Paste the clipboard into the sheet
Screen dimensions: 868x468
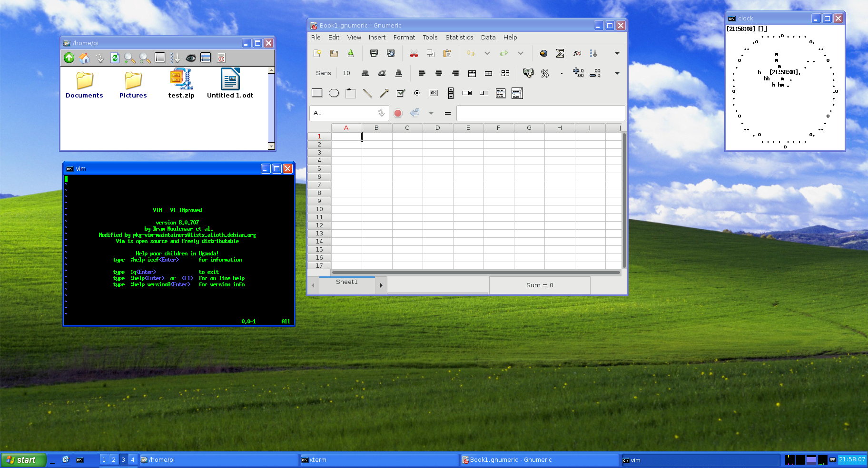click(x=447, y=53)
